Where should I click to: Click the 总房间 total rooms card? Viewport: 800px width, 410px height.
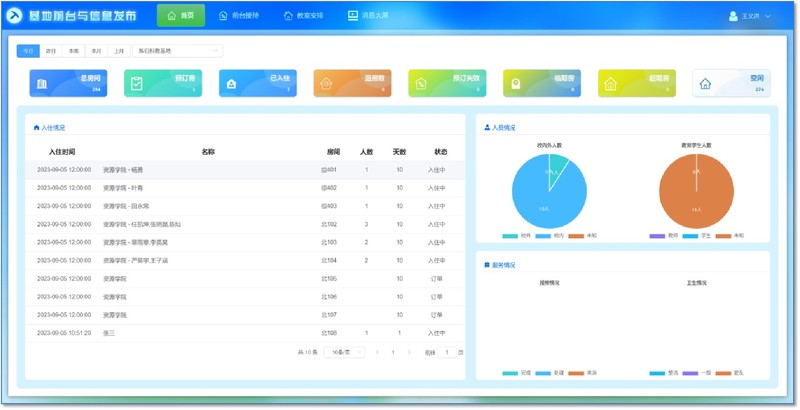tap(68, 83)
